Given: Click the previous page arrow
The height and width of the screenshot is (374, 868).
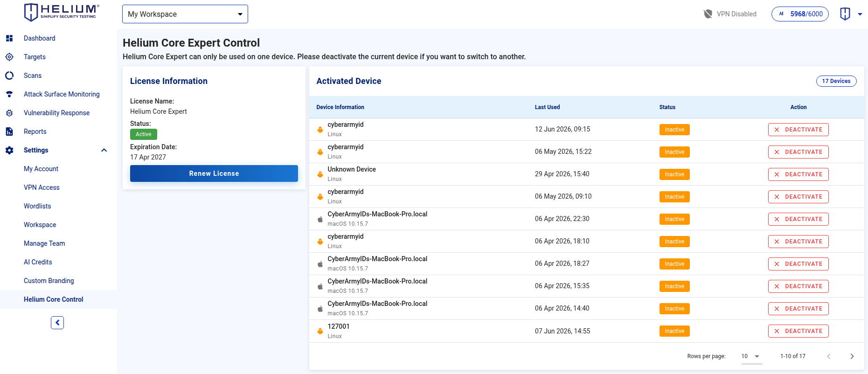Looking at the screenshot, I should click(x=829, y=356).
